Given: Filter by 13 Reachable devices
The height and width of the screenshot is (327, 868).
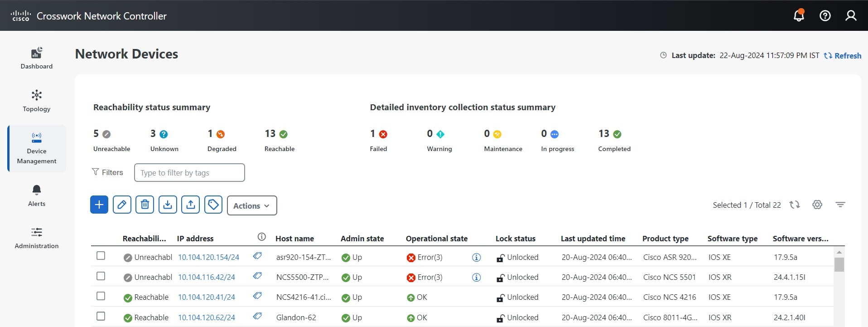Looking at the screenshot, I should [280, 140].
